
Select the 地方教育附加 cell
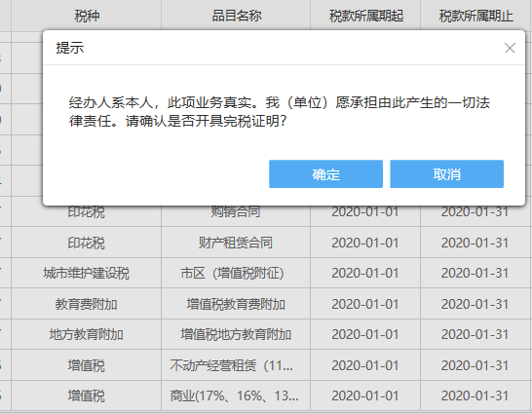point(87,334)
